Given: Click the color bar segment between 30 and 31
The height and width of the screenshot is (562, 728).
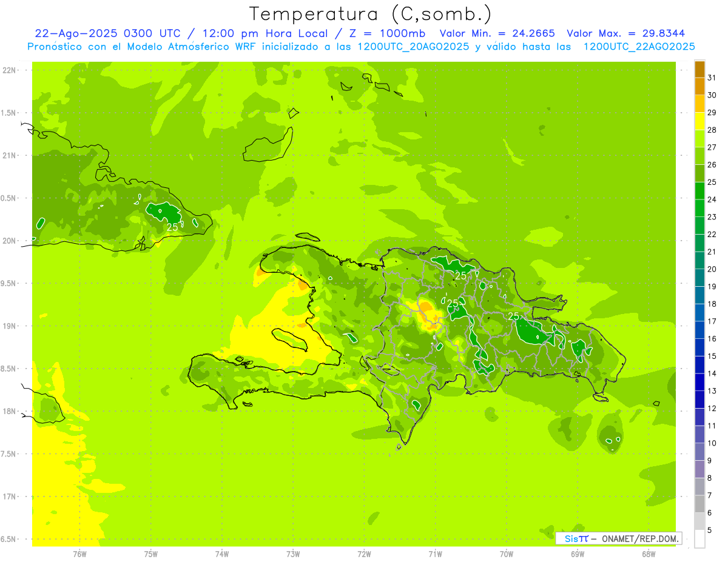Looking at the screenshot, I should tap(699, 87).
